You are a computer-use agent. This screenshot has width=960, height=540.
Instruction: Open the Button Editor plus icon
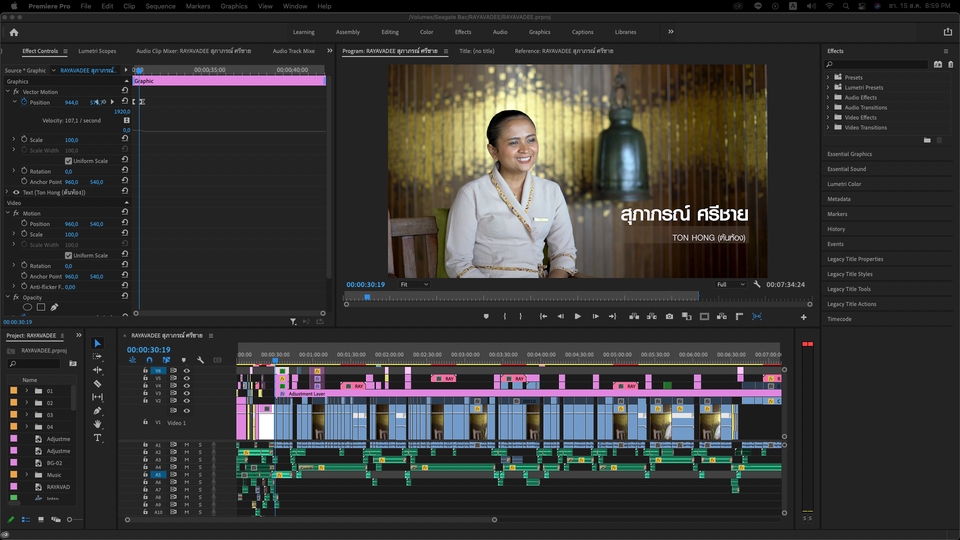click(803, 317)
